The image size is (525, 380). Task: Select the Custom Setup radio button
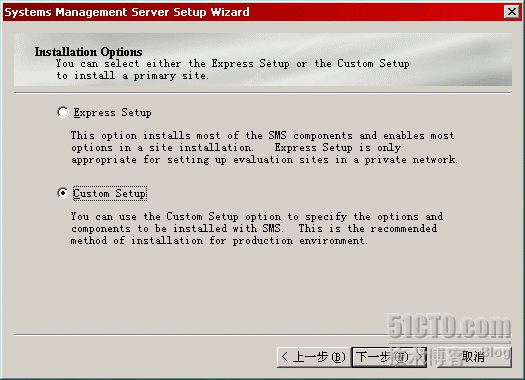tap(63, 193)
